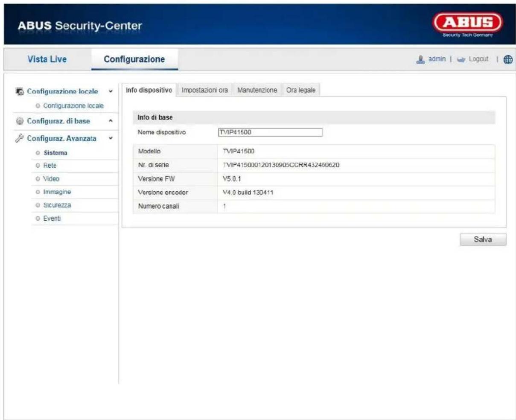The width and height of the screenshot is (516, 420).
Task: Click the Configuraz. Avanzata wrench icon
Action: [19, 138]
